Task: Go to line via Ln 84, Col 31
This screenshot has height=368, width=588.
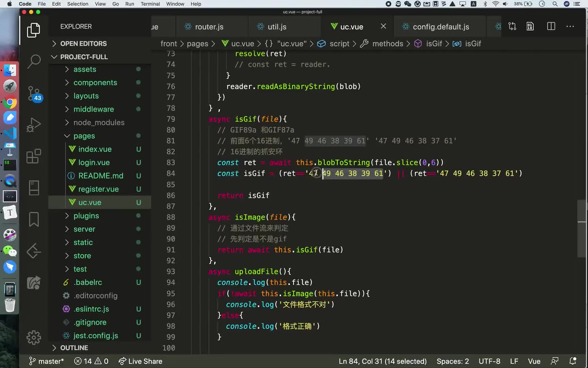Action: [382, 361]
